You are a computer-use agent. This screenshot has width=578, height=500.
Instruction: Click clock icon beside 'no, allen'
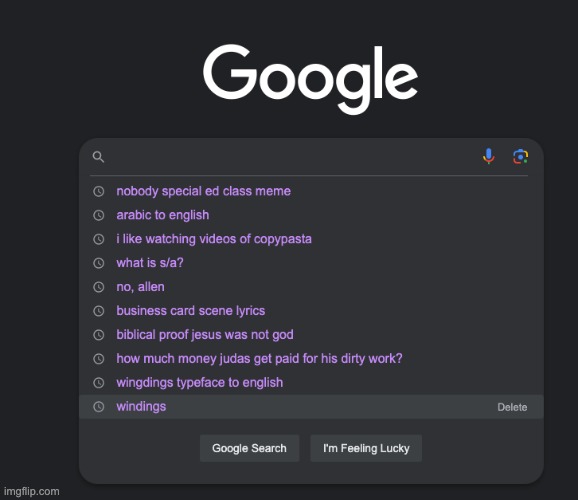click(98, 287)
